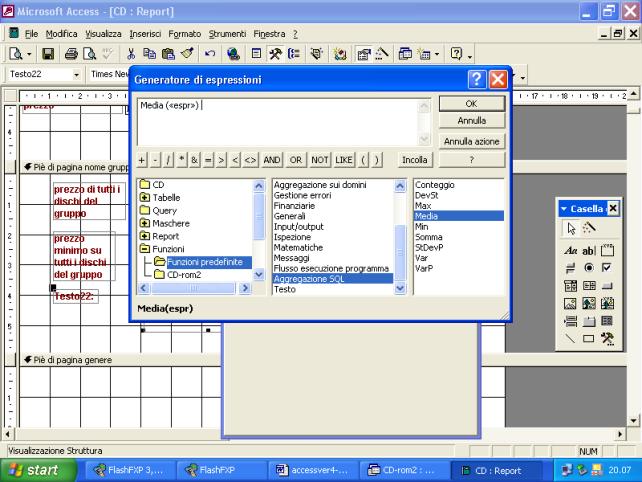Click the Insert Hyperlink globe icon
This screenshot has width=642, height=482.
[x=233, y=54]
